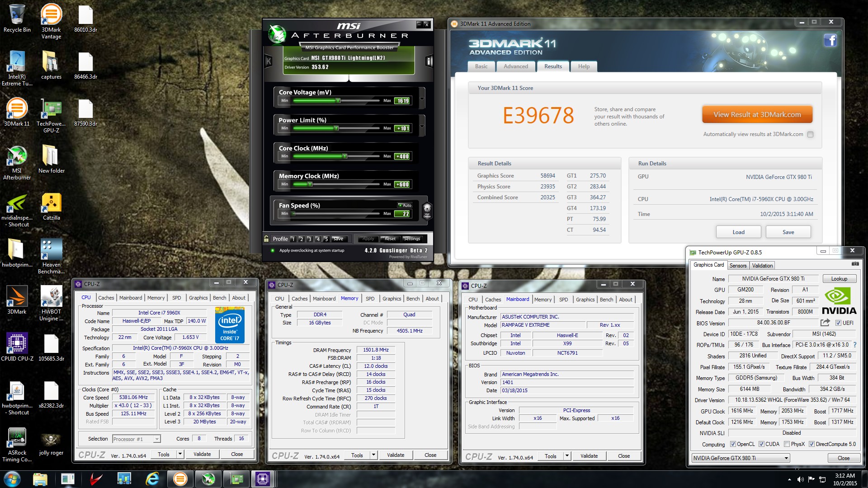
Task: Open Tools dropdown arrow in CPU-Z Memory window
Action: click(x=373, y=455)
